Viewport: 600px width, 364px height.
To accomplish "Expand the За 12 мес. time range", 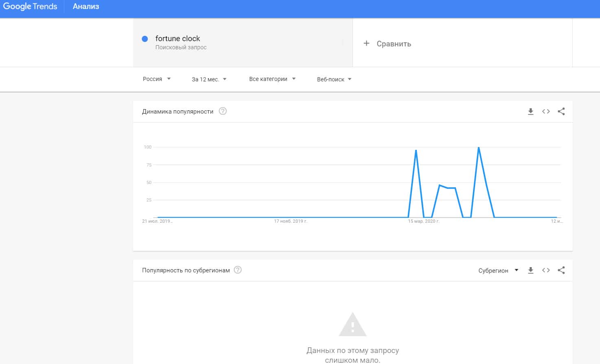I will point(209,79).
